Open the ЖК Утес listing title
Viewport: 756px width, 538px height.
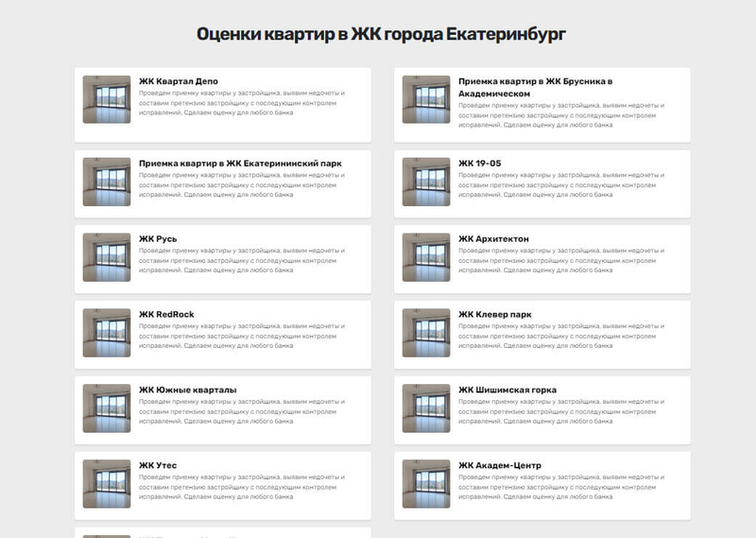[x=158, y=465]
